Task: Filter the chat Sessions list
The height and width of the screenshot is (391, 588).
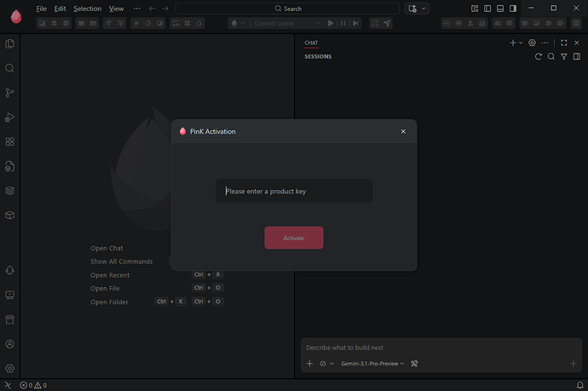Action: tap(563, 56)
